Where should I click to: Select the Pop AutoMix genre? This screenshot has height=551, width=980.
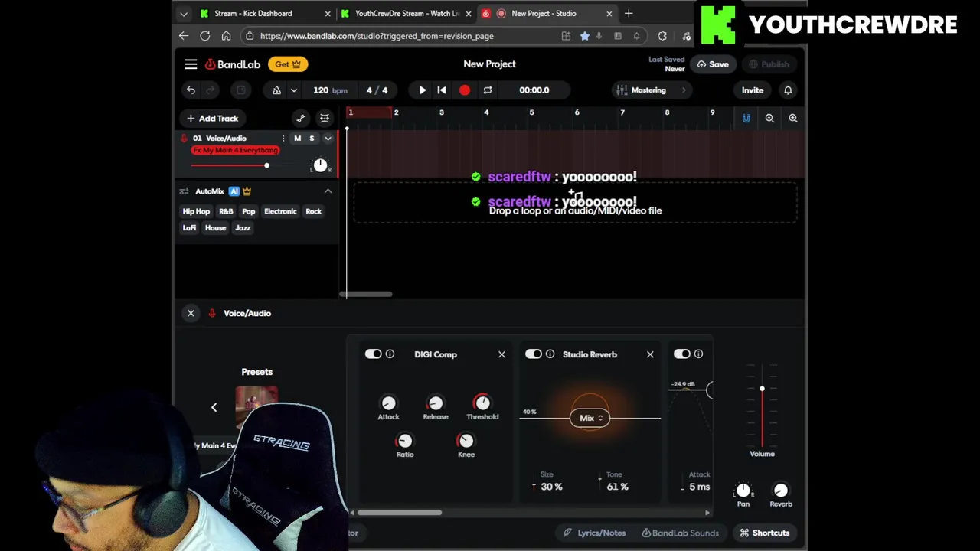[249, 211]
